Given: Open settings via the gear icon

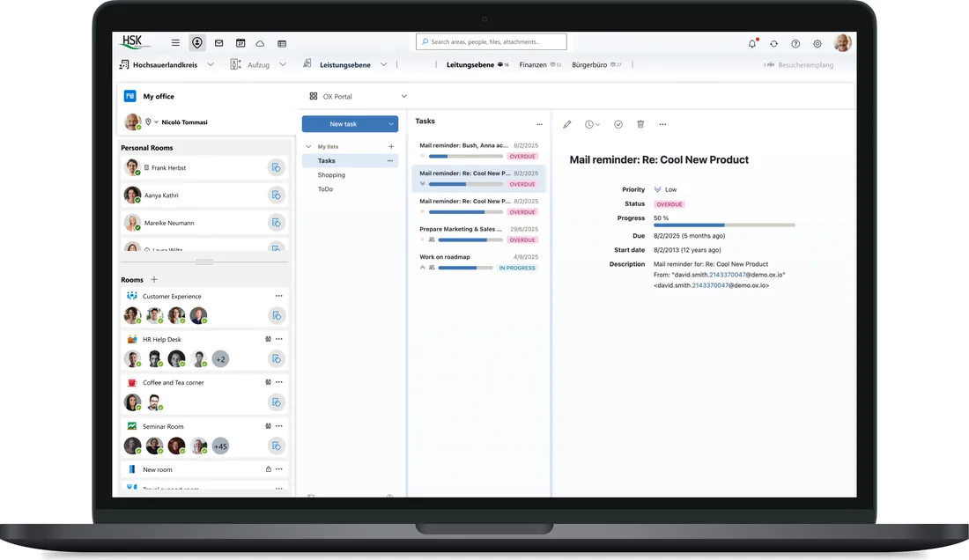Looking at the screenshot, I should point(817,44).
